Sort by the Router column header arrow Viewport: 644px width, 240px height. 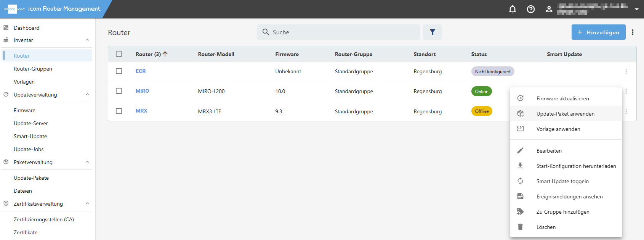(x=165, y=54)
